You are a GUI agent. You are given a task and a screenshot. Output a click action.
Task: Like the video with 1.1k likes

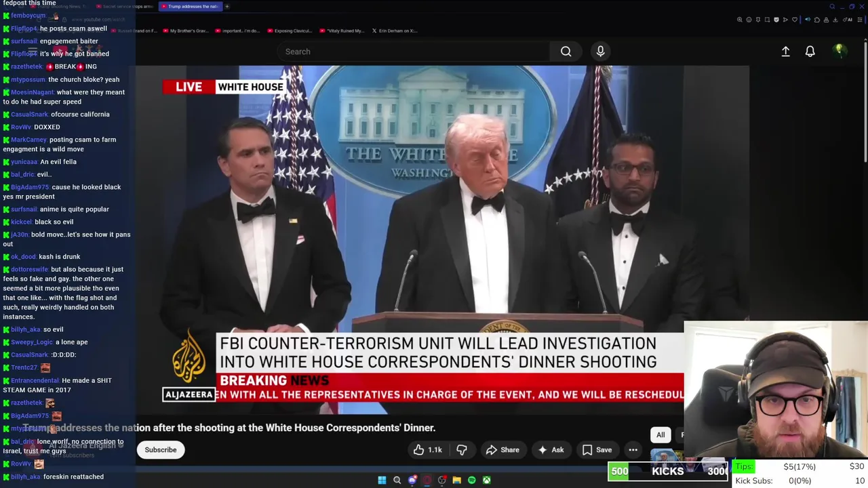pyautogui.click(x=427, y=450)
